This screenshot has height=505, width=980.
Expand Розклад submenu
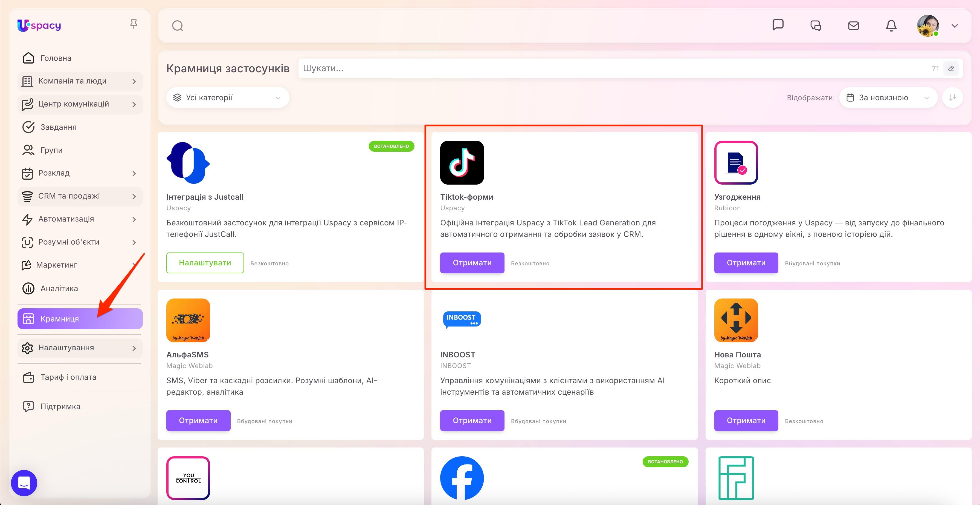coord(80,173)
